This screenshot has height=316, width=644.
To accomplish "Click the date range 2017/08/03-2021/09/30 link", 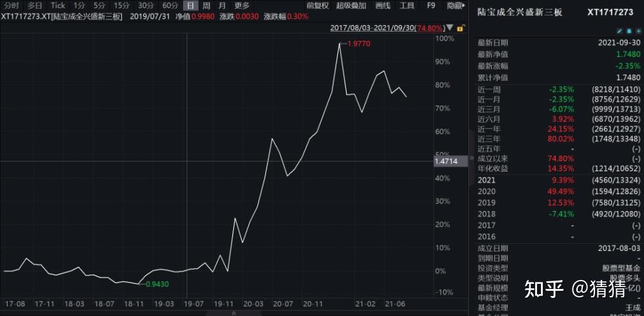I will 387,28.
